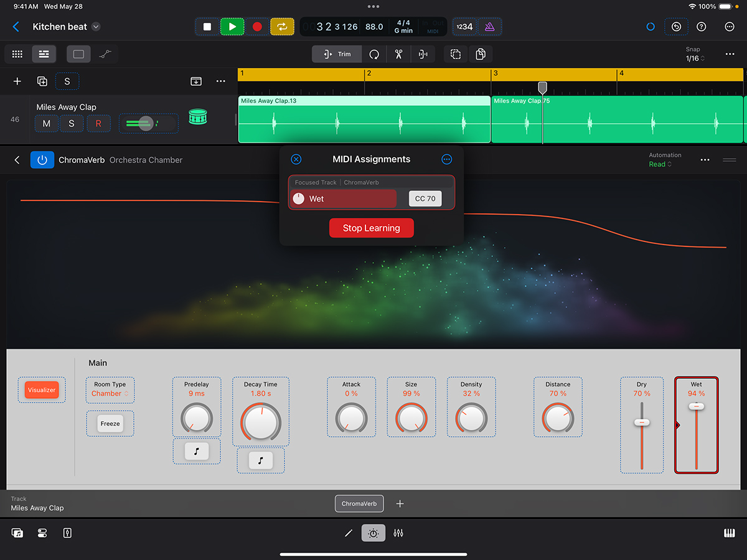Toggle the region inspector rectangle icon
Viewport: 747px width, 560px height.
[x=78, y=54]
